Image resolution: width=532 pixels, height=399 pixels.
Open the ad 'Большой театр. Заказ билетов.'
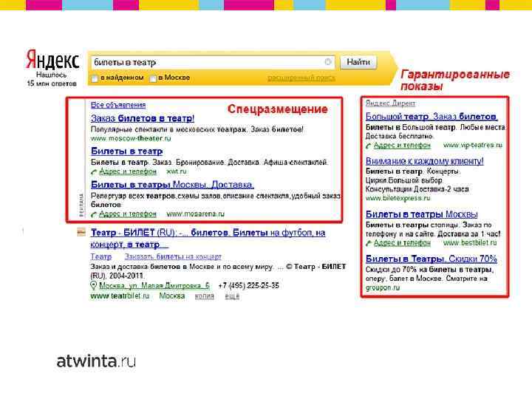tap(432, 117)
